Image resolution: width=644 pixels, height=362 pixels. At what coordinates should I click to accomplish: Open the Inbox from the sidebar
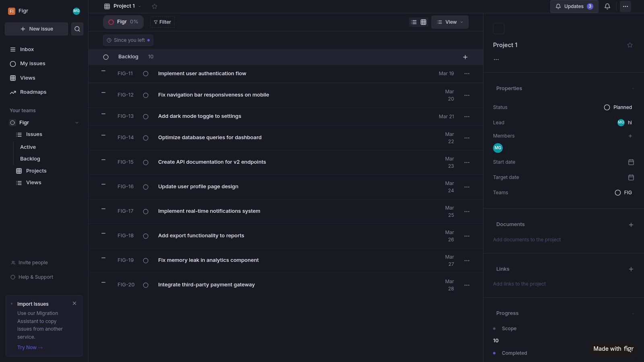coord(27,49)
